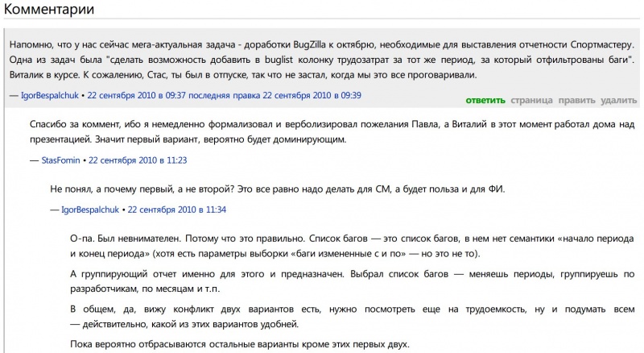644x353 pixels.
Task: Click the first comment text about BugZilla
Action: (x=321, y=60)
